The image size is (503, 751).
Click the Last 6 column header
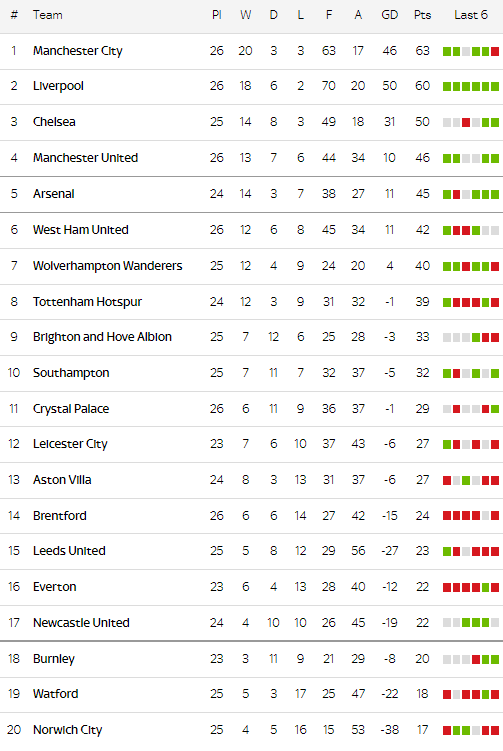(x=471, y=15)
